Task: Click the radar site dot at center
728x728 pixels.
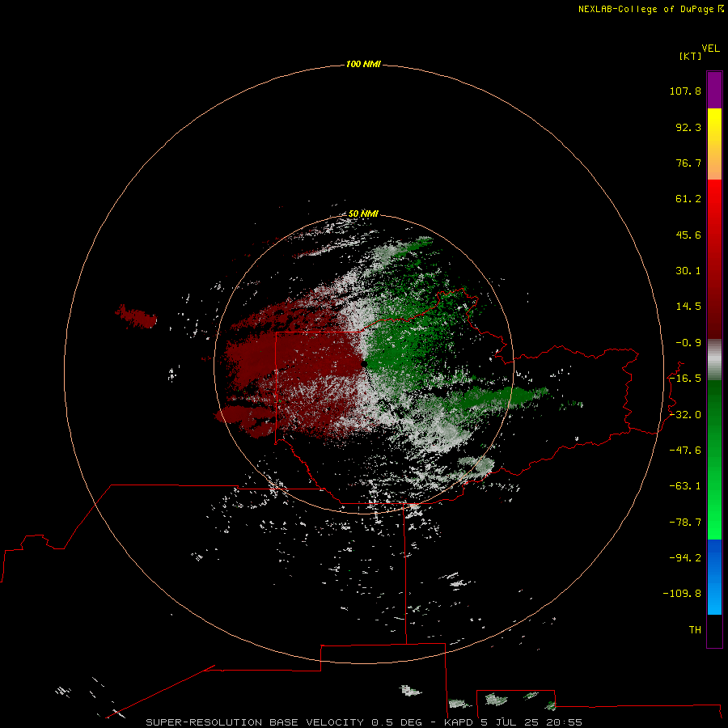Action: (364, 364)
